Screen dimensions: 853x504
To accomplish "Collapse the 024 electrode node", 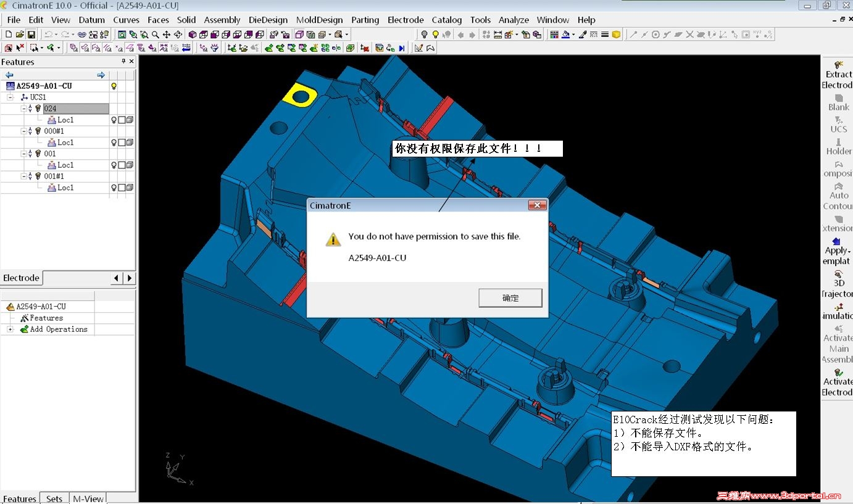I will [23, 109].
